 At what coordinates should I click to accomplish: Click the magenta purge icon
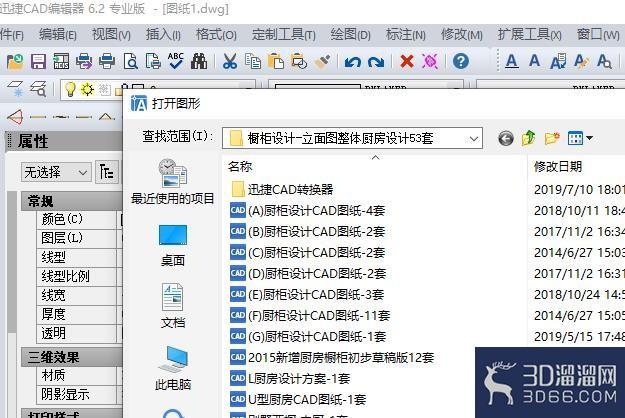pyautogui.click(x=430, y=61)
